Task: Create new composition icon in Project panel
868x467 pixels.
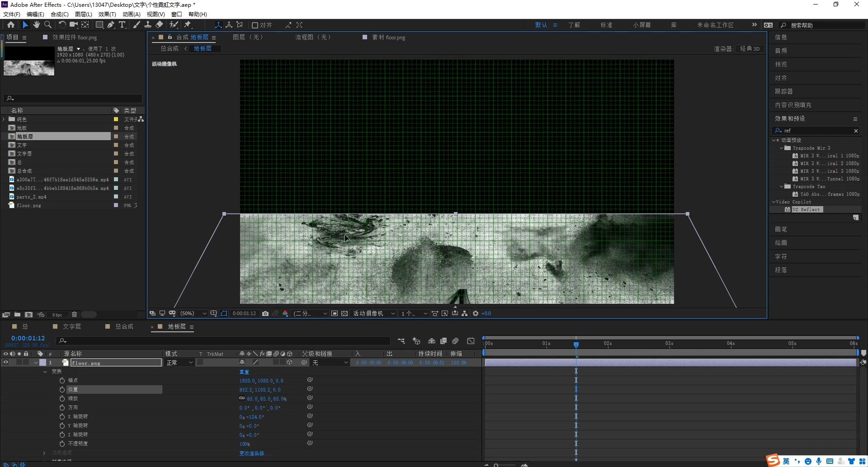Action: coord(28,315)
